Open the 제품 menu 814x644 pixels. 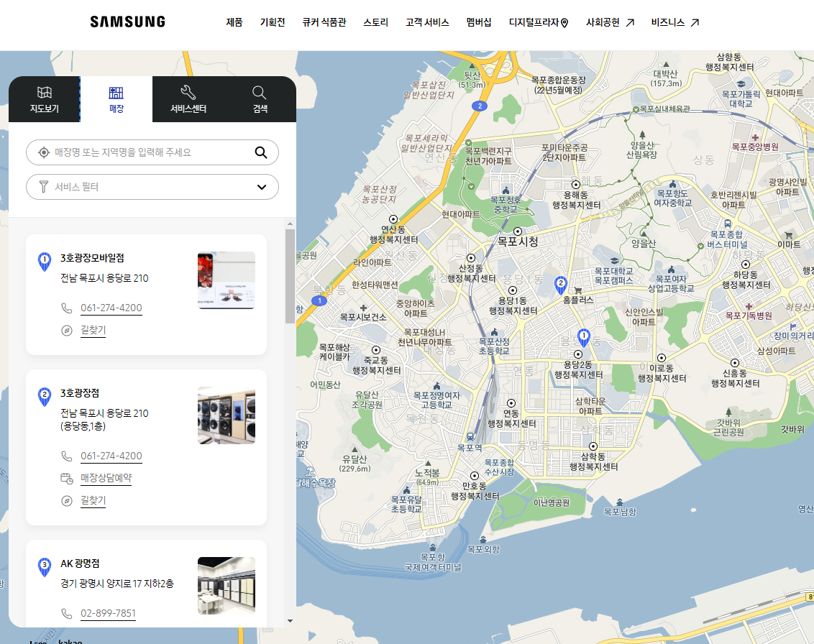(x=234, y=22)
